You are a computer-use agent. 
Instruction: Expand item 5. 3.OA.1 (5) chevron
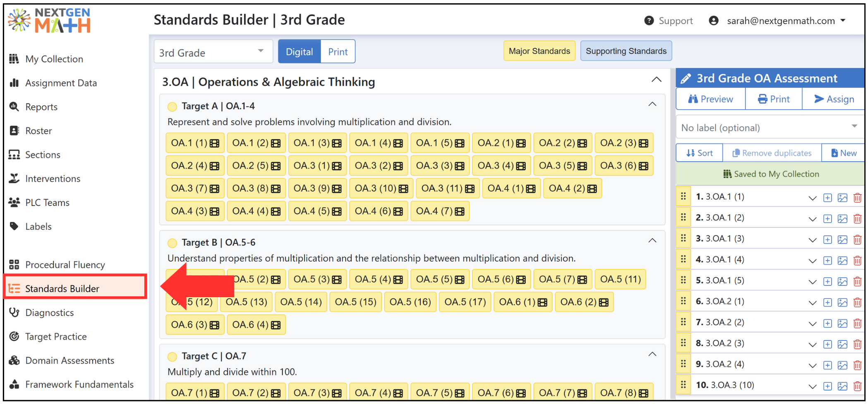pyautogui.click(x=813, y=282)
